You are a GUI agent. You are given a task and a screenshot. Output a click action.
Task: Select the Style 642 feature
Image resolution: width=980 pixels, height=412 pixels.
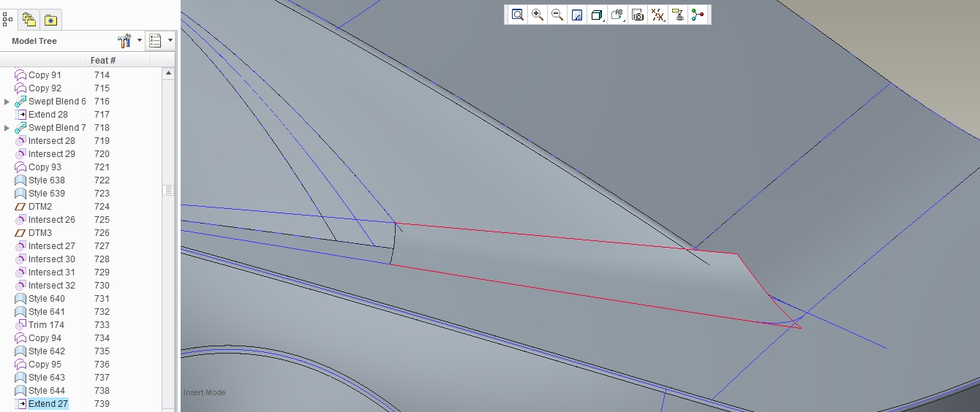pos(46,351)
